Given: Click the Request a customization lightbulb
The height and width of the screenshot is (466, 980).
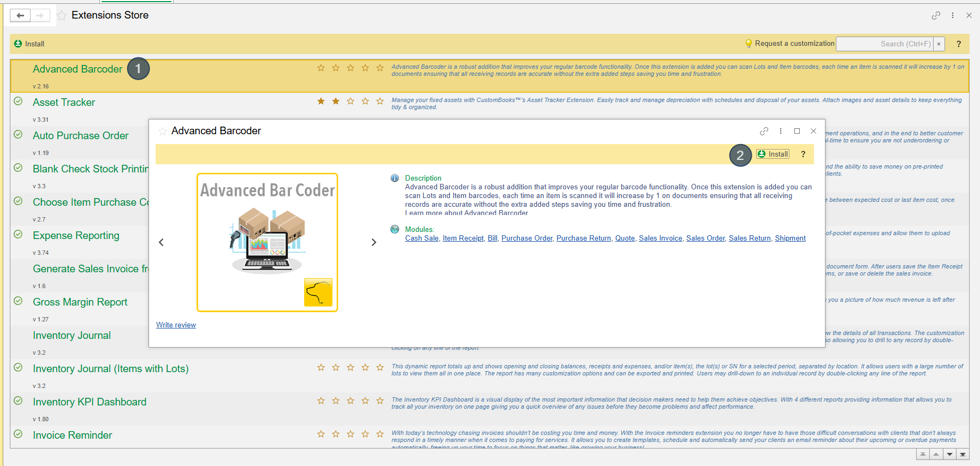Looking at the screenshot, I should 749,44.
